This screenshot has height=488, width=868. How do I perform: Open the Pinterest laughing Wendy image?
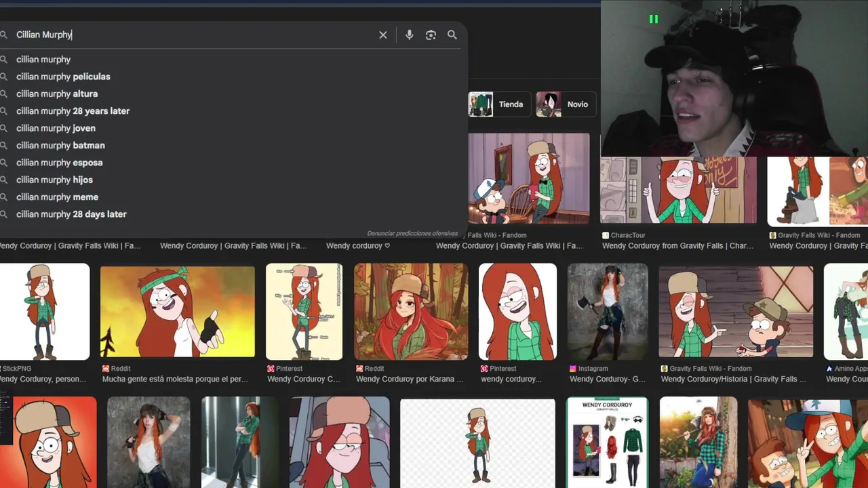pyautogui.click(x=517, y=312)
